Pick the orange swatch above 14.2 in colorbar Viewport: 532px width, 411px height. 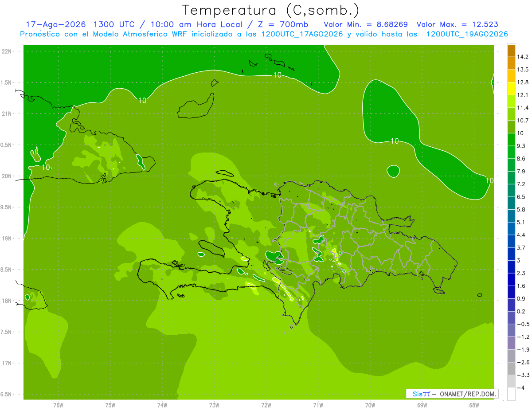511,50
